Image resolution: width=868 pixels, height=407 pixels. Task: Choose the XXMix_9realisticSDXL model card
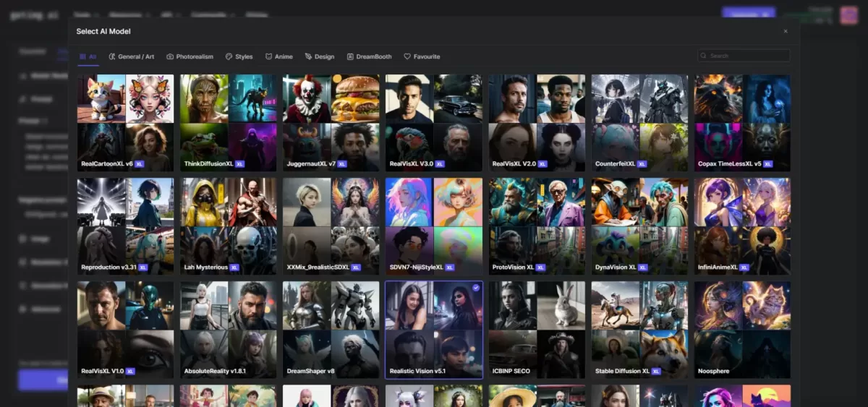(x=331, y=226)
